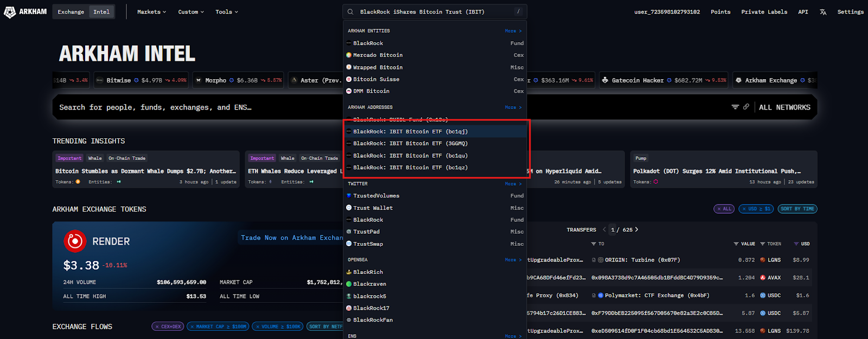Select BlackRock: IBIT Bitcoin ETF (bc1qj) result
The image size is (868, 339).
point(435,131)
